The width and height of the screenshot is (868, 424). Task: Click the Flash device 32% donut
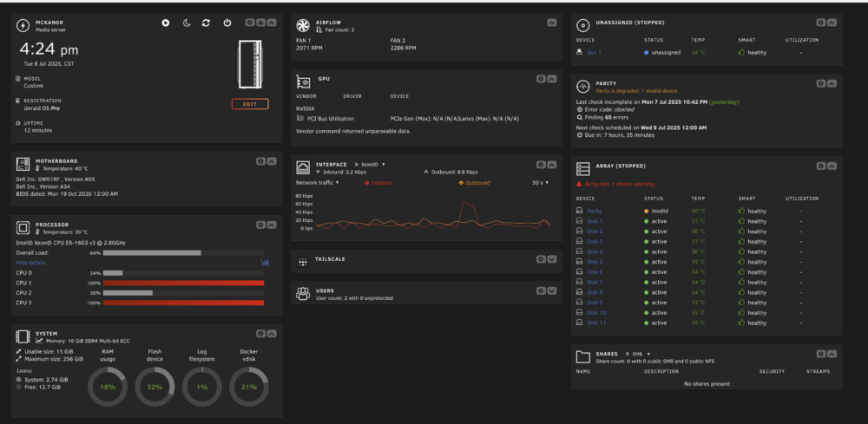(155, 387)
